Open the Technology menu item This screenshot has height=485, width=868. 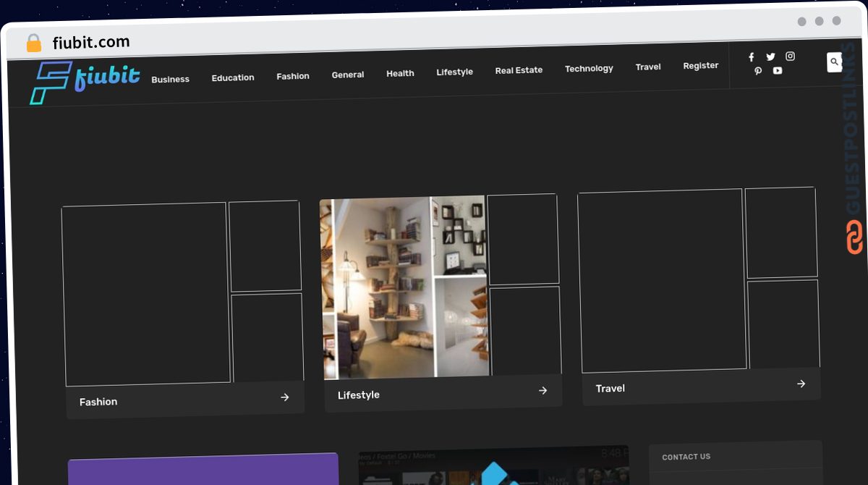tap(589, 69)
